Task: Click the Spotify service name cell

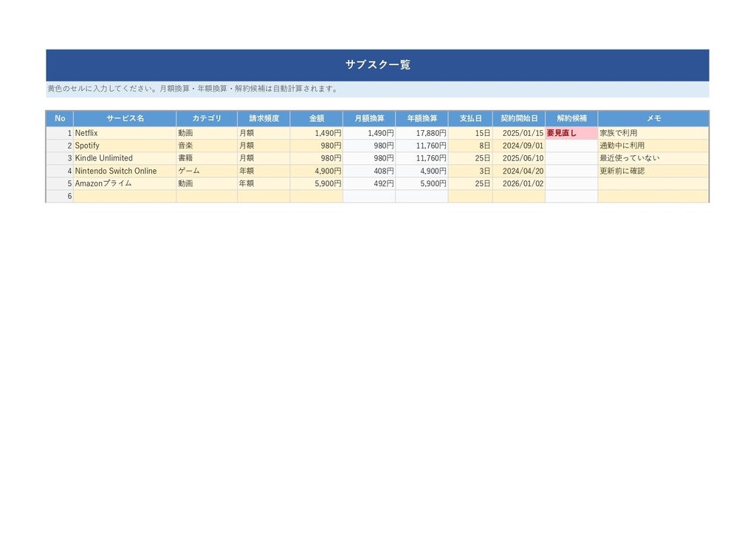Action: [x=125, y=146]
